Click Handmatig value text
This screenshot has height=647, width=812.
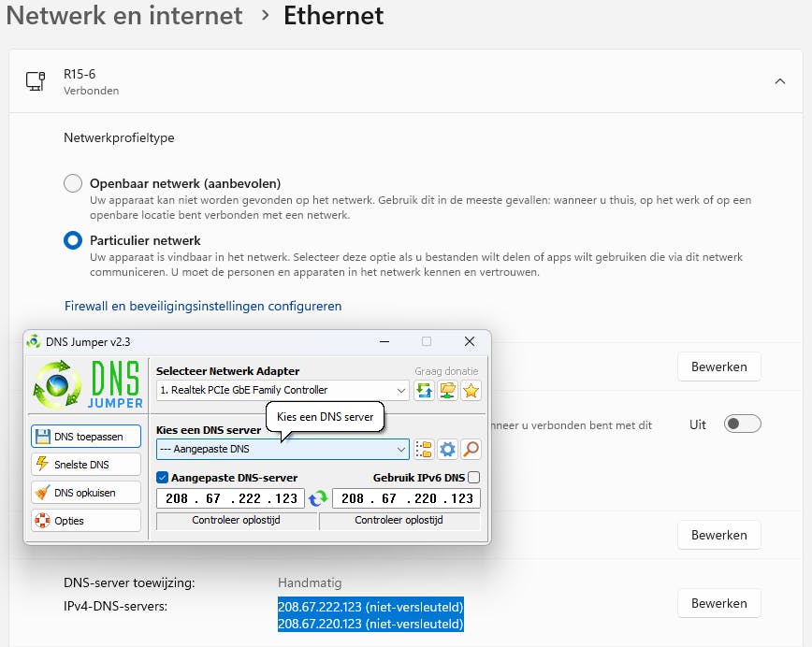[310, 582]
